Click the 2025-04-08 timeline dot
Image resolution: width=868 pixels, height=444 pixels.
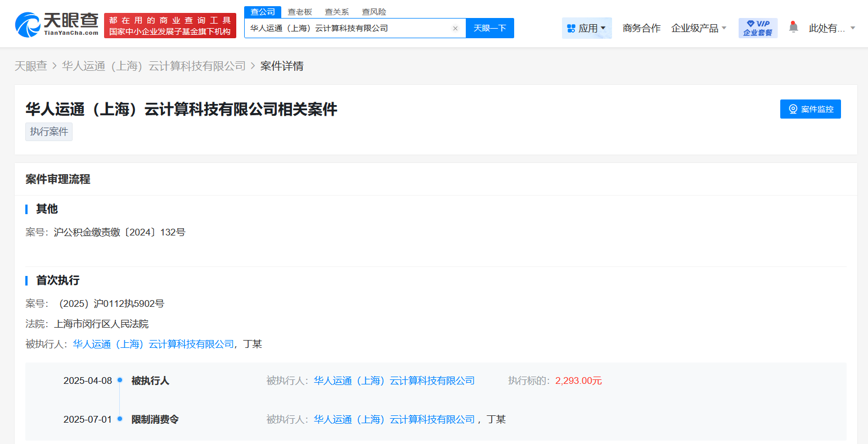coord(120,380)
